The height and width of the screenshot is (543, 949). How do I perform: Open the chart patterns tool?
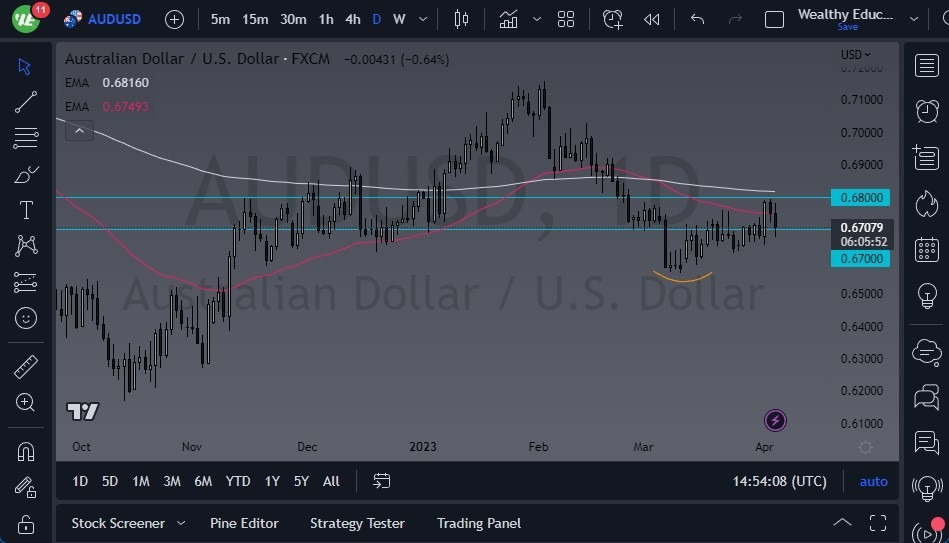click(x=26, y=246)
